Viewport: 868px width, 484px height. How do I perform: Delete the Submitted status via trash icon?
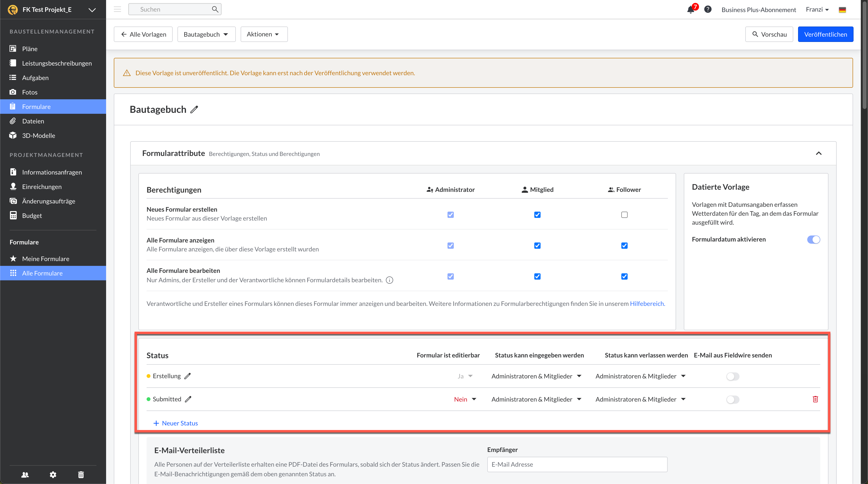click(x=815, y=399)
